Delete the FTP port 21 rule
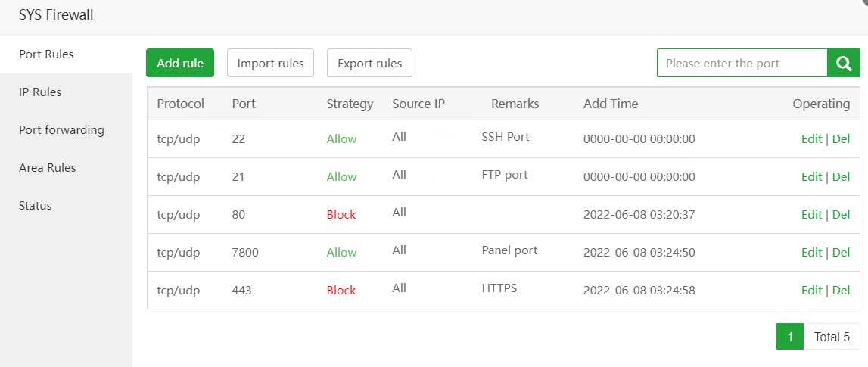868x367 pixels. 841,177
